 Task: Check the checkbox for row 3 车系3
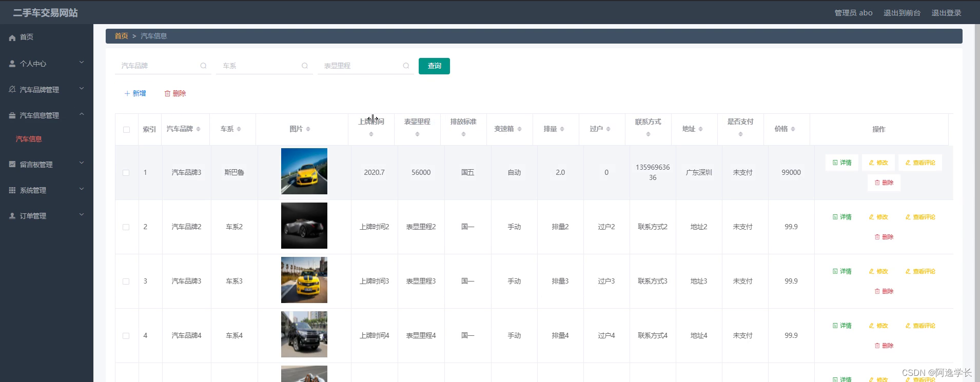126,282
